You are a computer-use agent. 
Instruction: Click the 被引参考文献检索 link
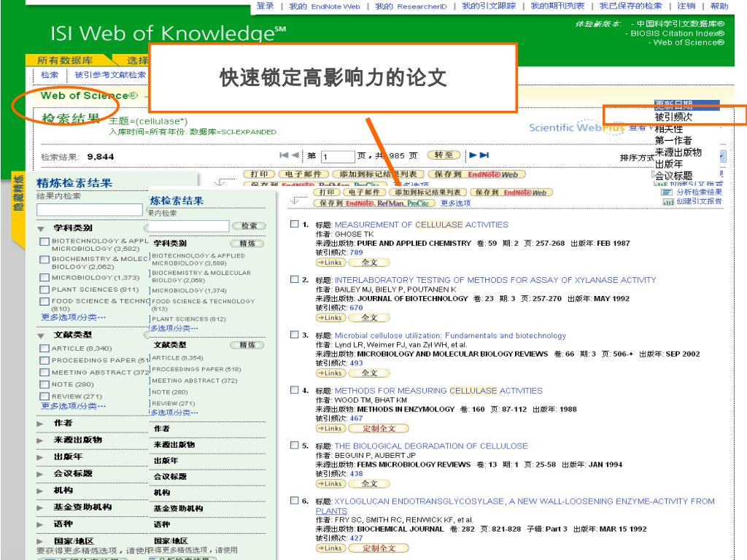(110, 75)
